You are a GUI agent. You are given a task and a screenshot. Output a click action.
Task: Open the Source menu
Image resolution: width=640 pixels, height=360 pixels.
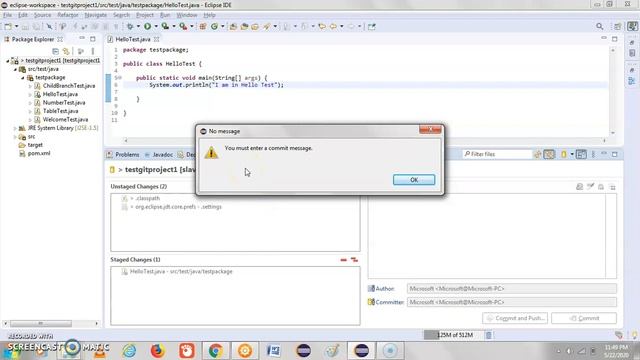(x=42, y=15)
